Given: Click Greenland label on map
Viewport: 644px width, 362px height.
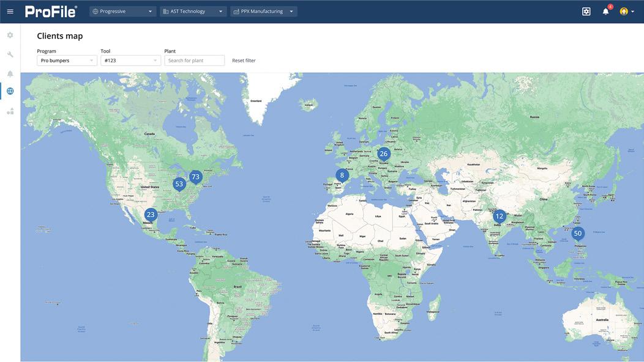Looking at the screenshot, I should [x=256, y=100].
